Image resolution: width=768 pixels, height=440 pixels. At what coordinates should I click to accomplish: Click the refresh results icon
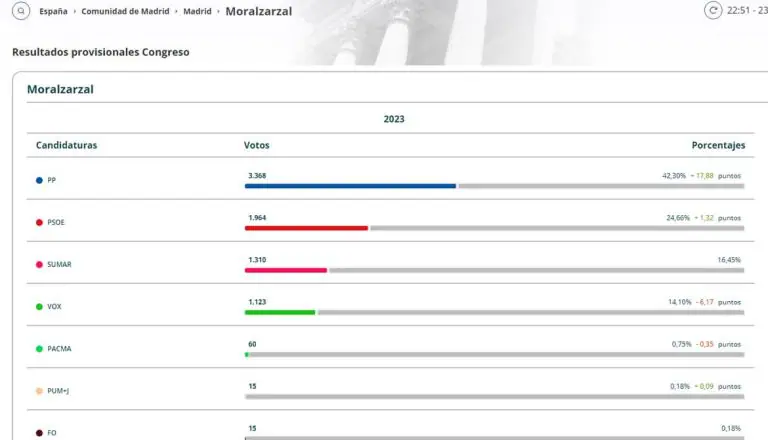(x=713, y=10)
